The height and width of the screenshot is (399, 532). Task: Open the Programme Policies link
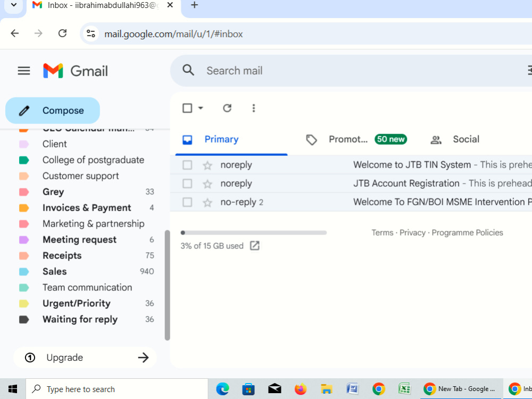click(467, 233)
